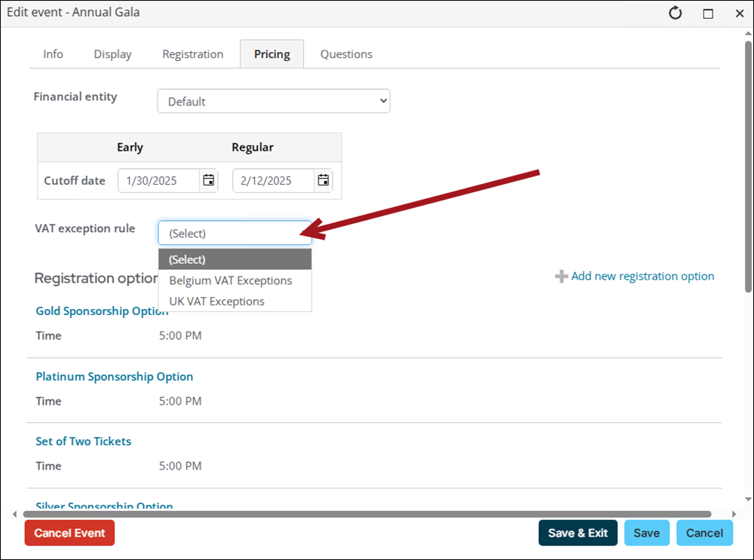Open the Platinum Sponsorship Option link
Screen dimensions: 754x560
tap(115, 377)
